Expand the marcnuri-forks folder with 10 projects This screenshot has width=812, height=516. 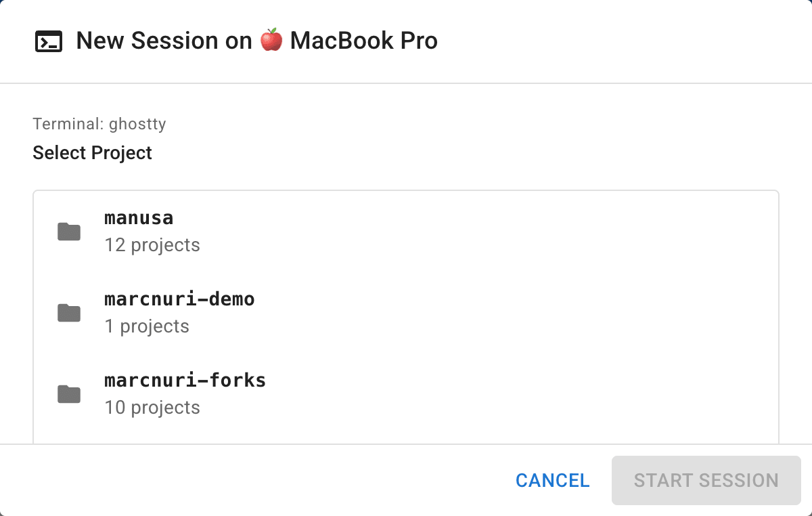(185, 380)
